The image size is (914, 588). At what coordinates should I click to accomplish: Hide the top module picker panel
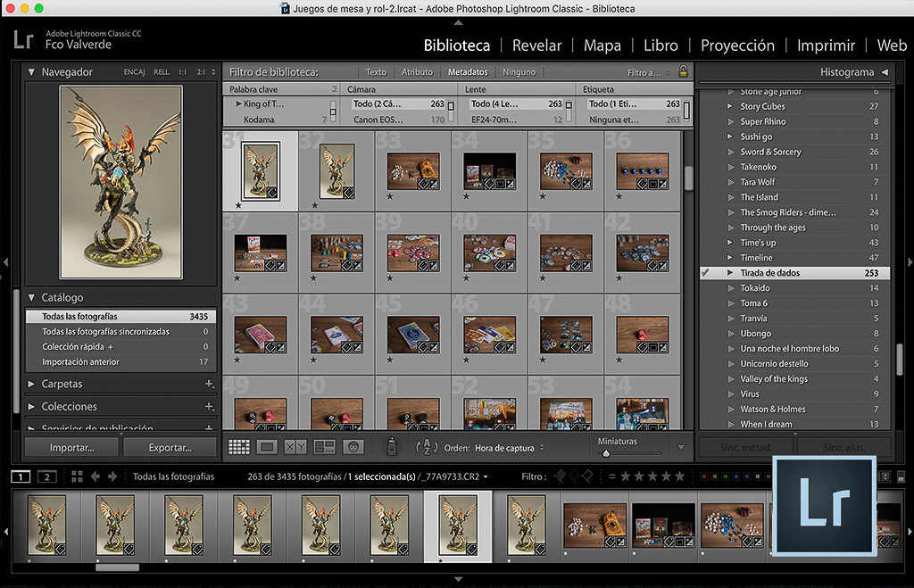click(x=458, y=22)
